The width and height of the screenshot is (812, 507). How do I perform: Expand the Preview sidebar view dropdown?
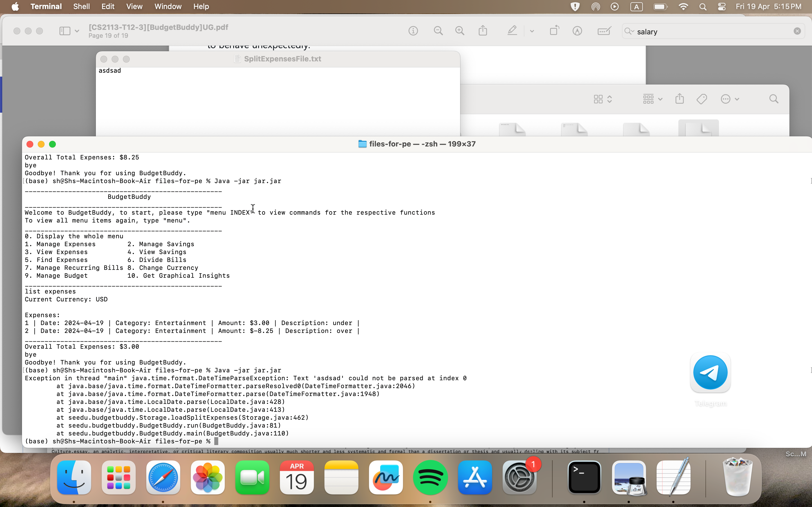(x=77, y=31)
